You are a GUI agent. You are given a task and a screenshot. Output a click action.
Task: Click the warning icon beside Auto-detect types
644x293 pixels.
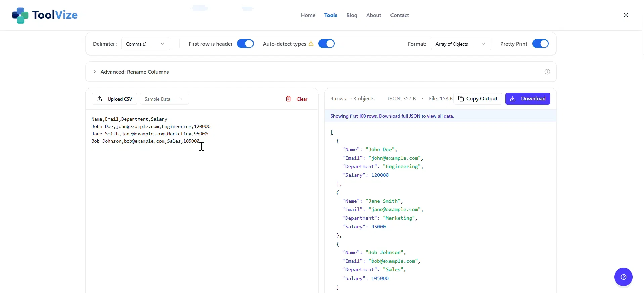tap(311, 44)
